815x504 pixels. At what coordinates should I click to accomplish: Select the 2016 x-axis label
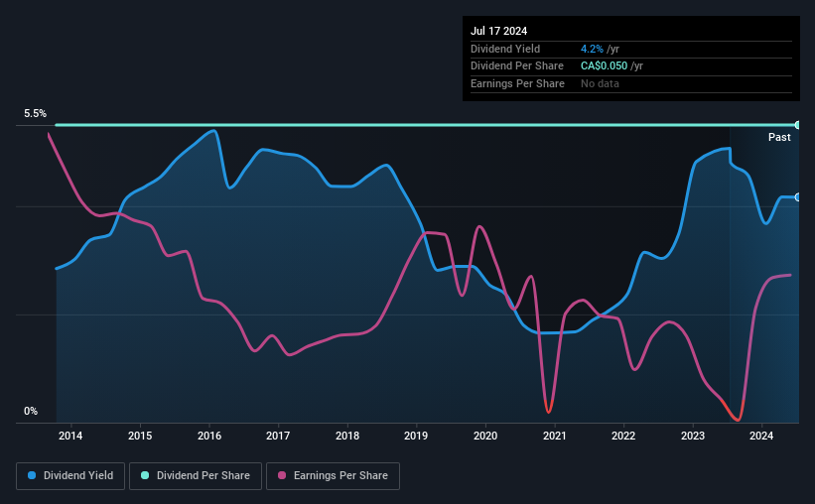pyautogui.click(x=209, y=436)
